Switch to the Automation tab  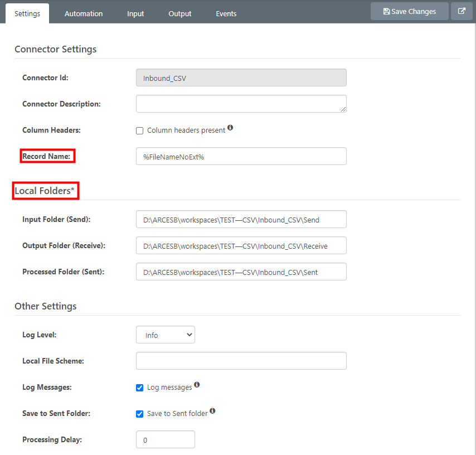pyautogui.click(x=84, y=13)
